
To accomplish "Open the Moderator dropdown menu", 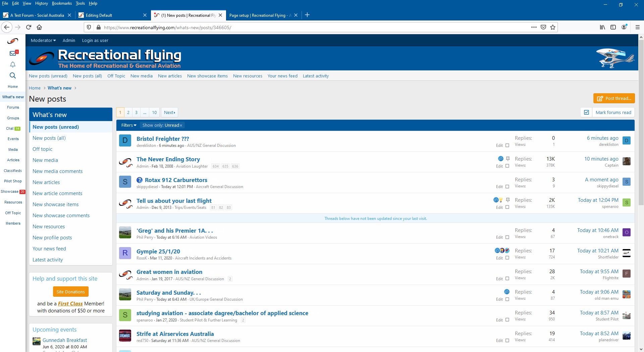I will click(43, 40).
